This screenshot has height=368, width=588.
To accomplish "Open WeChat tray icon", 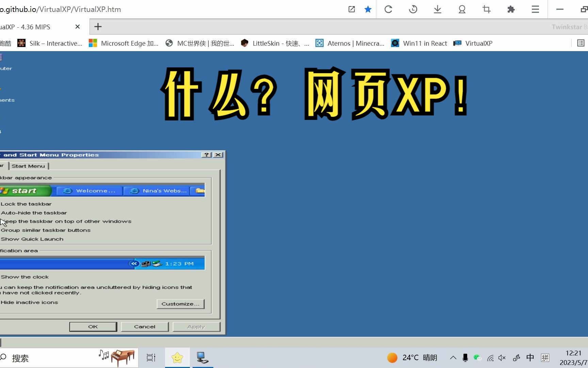I will click(477, 358).
